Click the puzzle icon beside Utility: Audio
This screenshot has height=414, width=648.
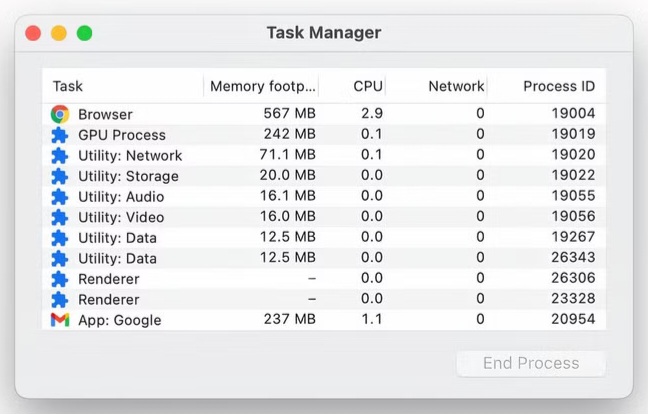(60, 197)
